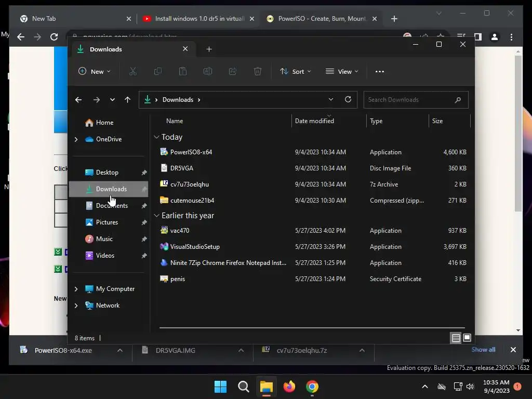532x399 pixels.
Task: Open taskbar Search
Action: pos(243,387)
